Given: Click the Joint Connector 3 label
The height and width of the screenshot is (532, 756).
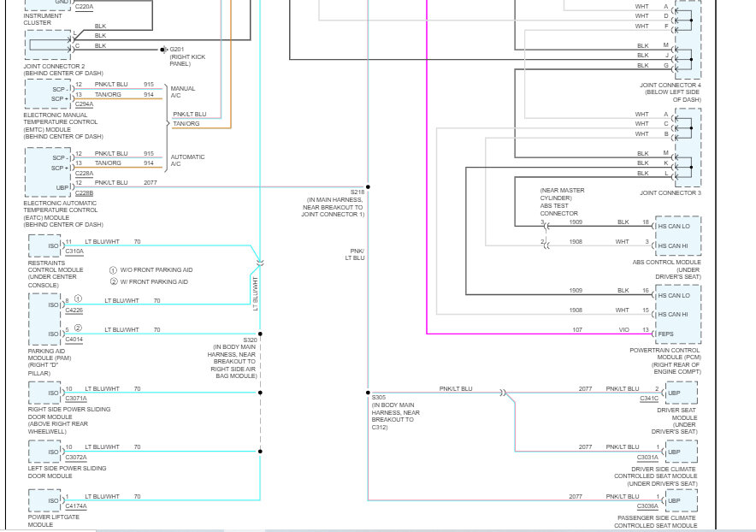Looking at the screenshot, I should (x=670, y=193).
